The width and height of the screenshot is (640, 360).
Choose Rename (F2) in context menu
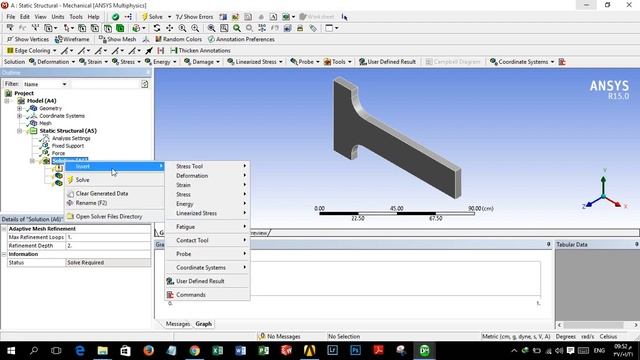pos(114,202)
